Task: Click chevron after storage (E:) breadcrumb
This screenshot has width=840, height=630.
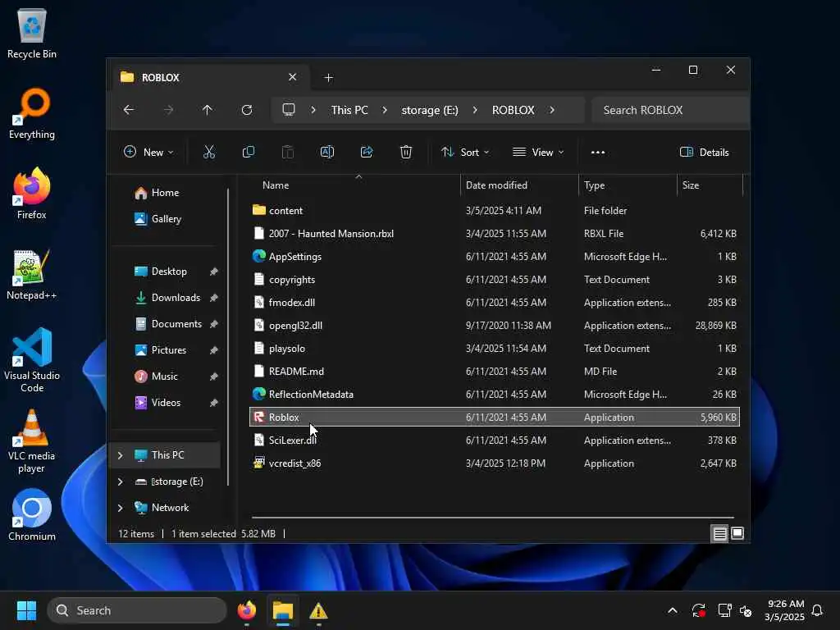Action: (x=475, y=110)
